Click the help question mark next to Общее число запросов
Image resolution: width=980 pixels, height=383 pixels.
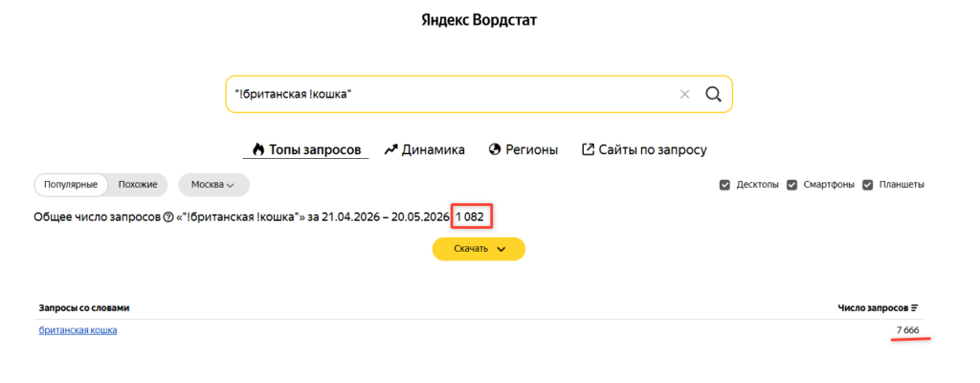167,217
